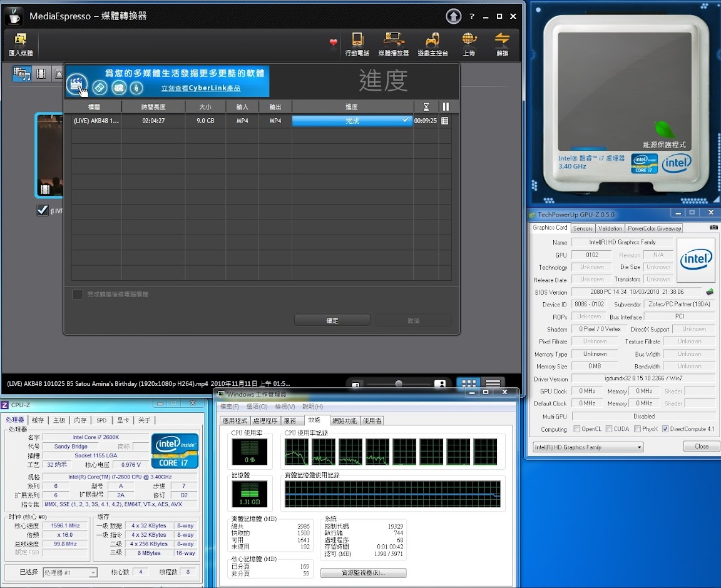Click the BIOS chip icon in GPU-Z
The width and height of the screenshot is (721, 588).
710,292
